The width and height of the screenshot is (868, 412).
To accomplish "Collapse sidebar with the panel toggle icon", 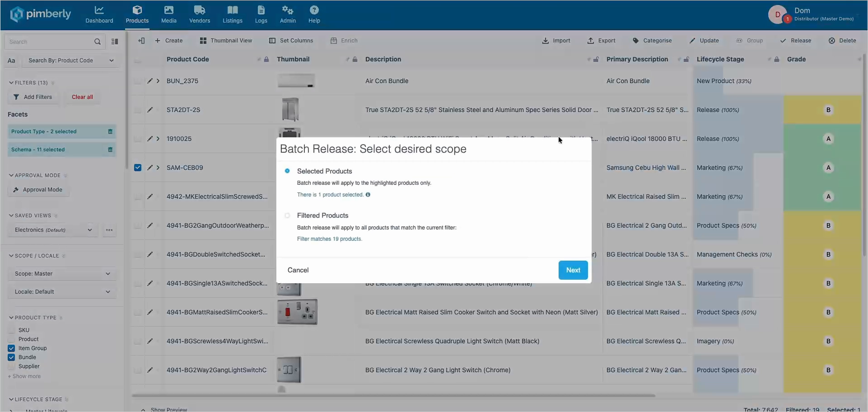I will (141, 41).
